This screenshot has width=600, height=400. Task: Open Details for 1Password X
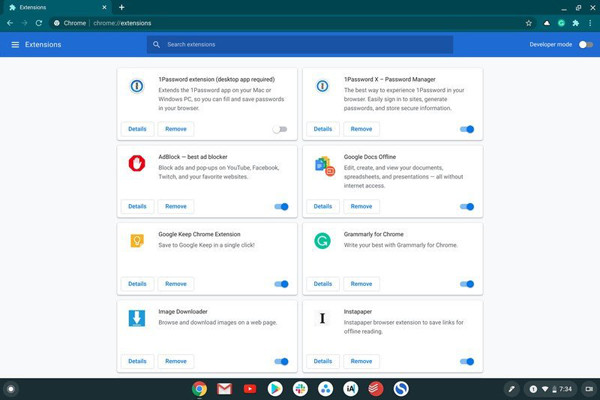[323, 129]
